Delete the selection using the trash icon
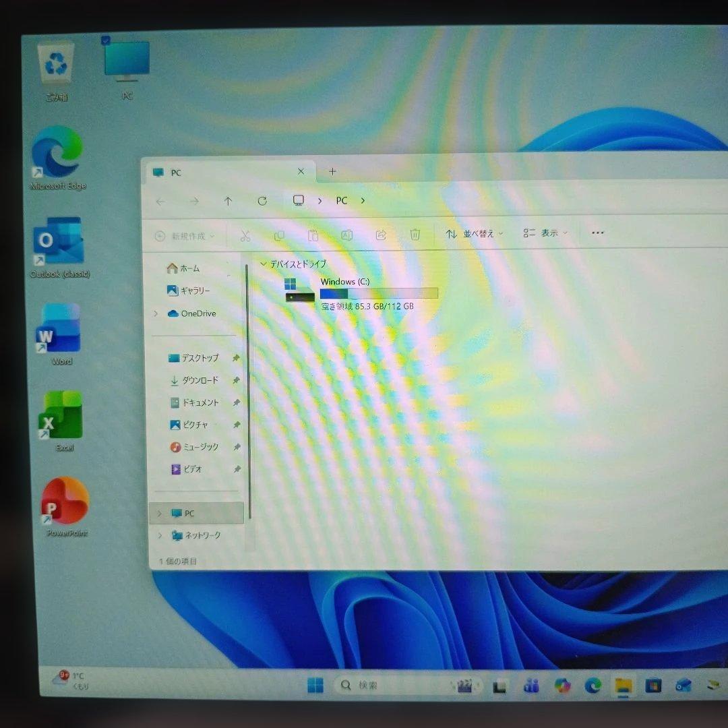 (x=415, y=234)
